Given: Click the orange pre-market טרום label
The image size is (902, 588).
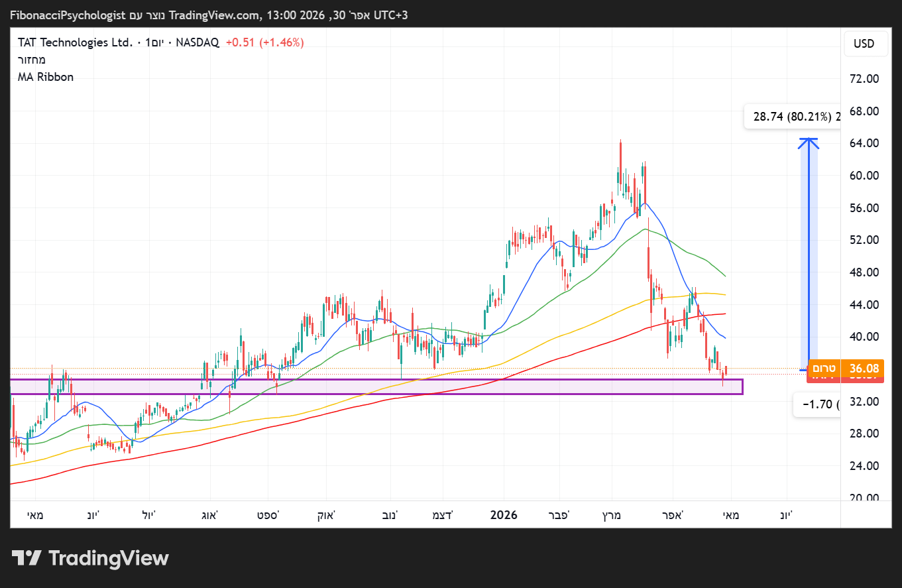Looking at the screenshot, I should click(x=823, y=368).
